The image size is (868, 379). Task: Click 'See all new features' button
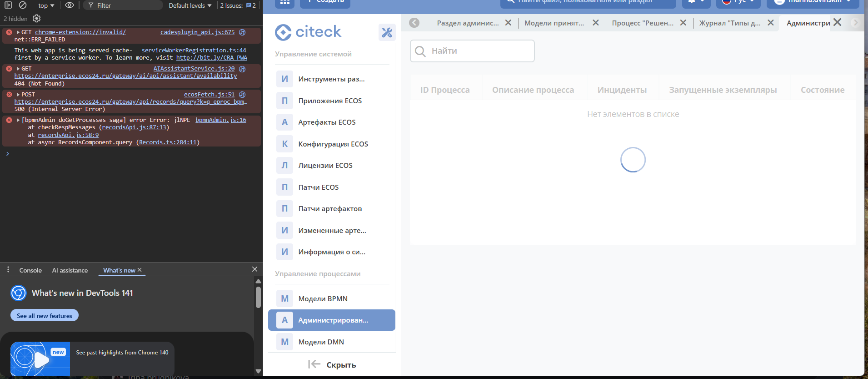[x=45, y=316]
